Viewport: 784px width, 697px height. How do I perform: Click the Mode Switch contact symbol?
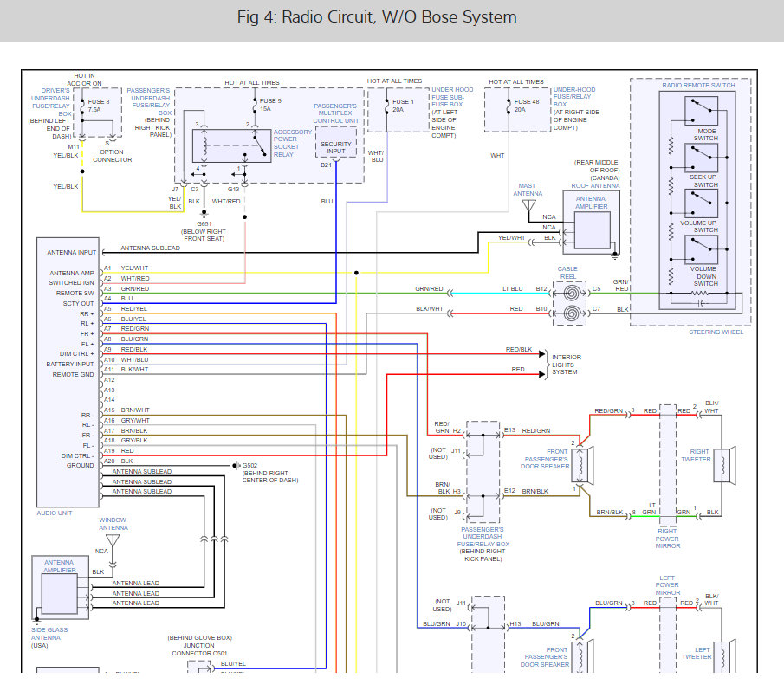click(x=701, y=111)
